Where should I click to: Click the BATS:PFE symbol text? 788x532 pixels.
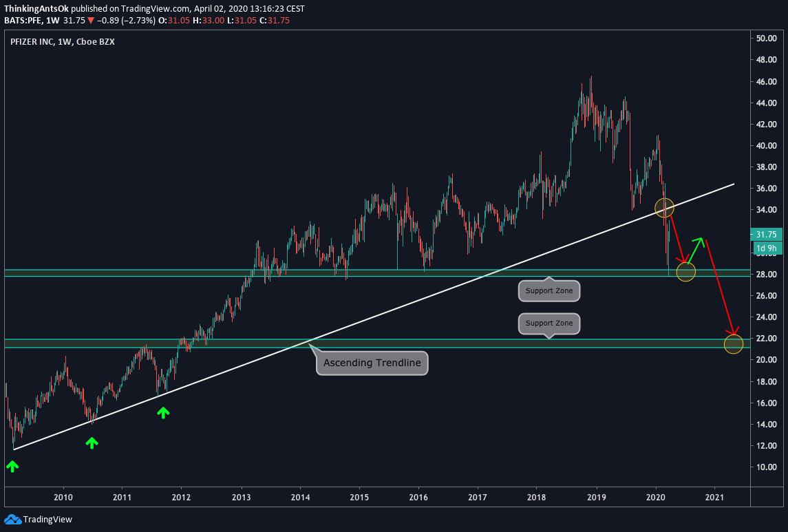[x=23, y=21]
